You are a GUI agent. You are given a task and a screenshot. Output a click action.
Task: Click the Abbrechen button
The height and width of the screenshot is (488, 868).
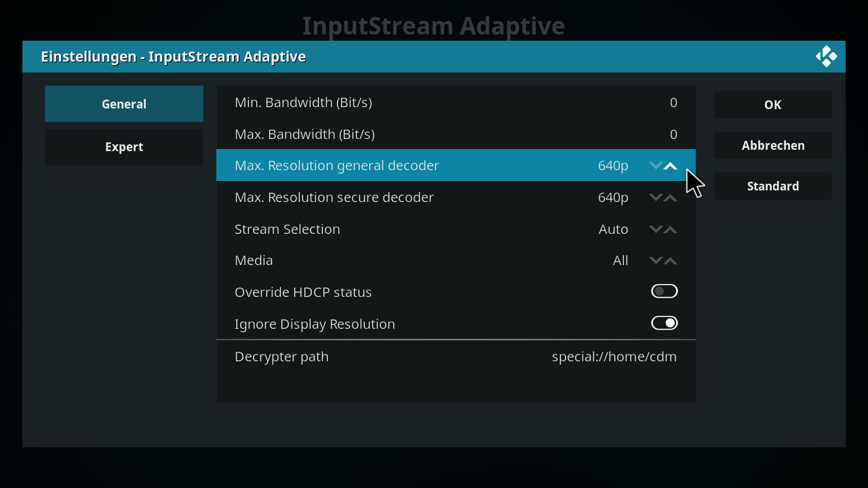pos(773,145)
